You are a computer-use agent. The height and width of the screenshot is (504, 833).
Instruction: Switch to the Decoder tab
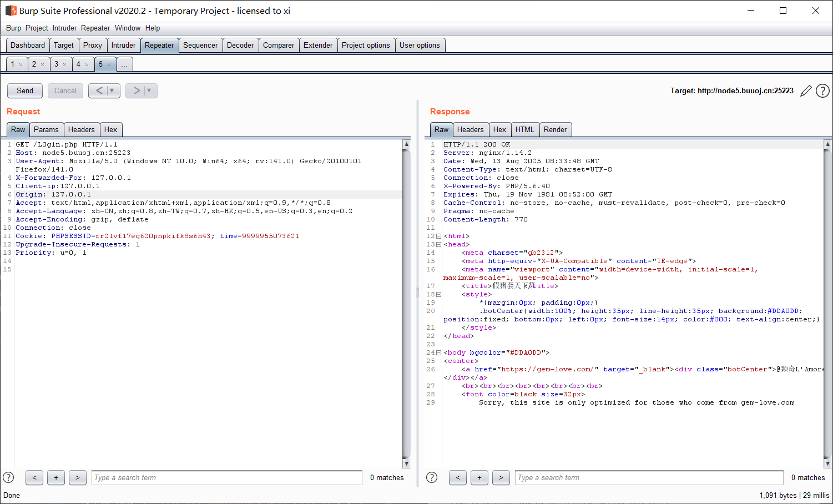click(240, 46)
